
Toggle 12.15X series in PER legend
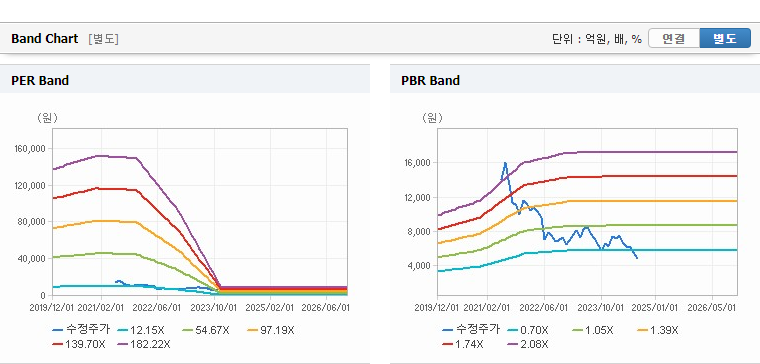(141, 331)
